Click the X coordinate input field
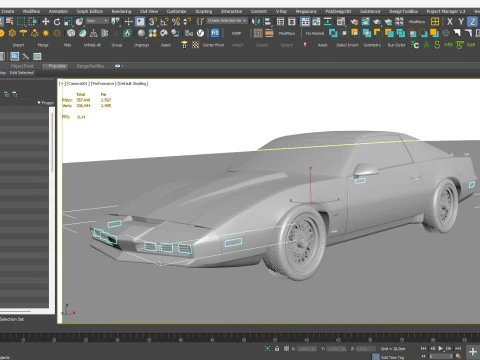Screen dimensions: 480x360 click(x=306, y=349)
